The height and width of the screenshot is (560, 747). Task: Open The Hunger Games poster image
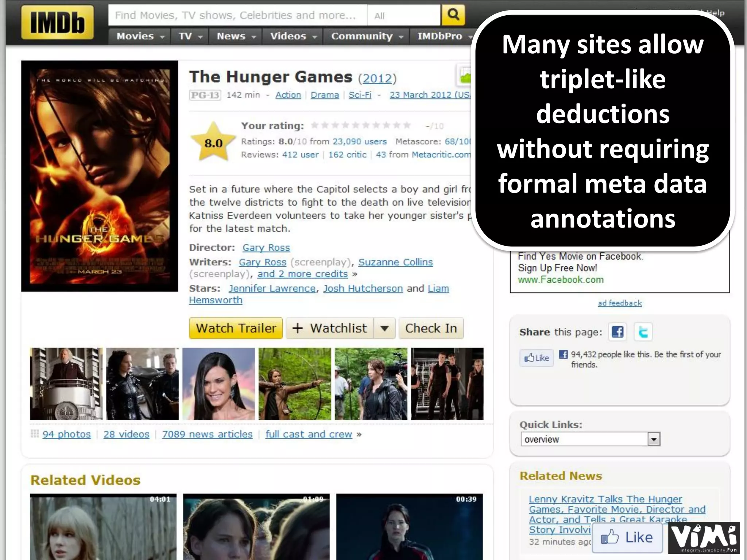(100, 176)
